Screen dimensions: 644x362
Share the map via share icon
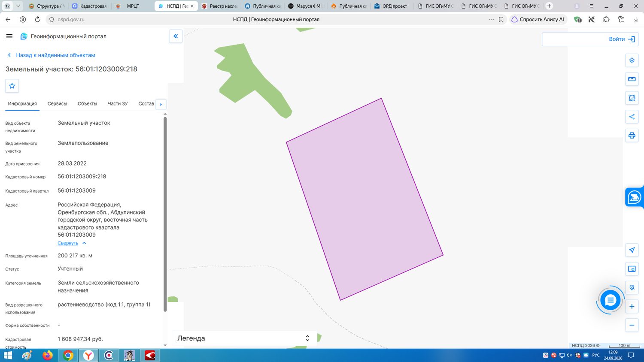pos(632,117)
